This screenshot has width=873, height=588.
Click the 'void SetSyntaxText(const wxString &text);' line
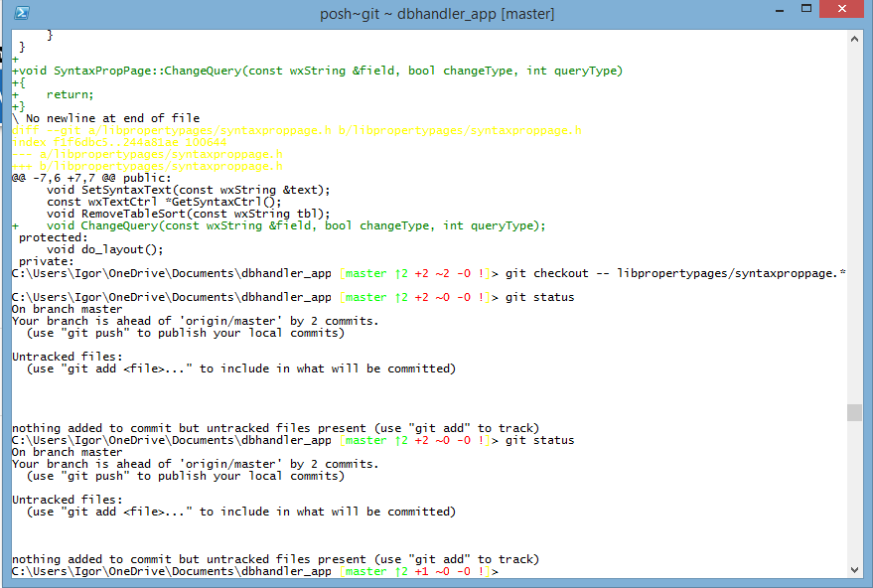(188, 190)
